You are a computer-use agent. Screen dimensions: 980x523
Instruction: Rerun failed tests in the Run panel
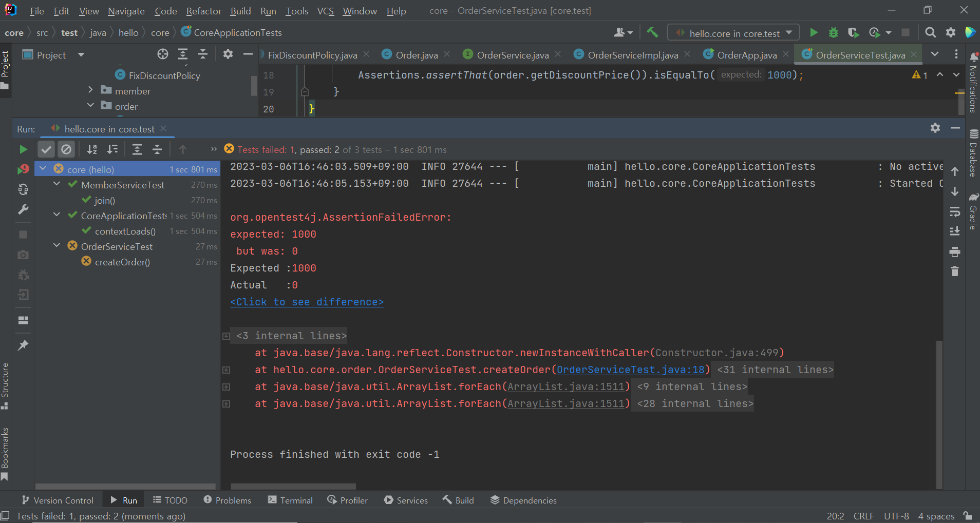click(23, 169)
